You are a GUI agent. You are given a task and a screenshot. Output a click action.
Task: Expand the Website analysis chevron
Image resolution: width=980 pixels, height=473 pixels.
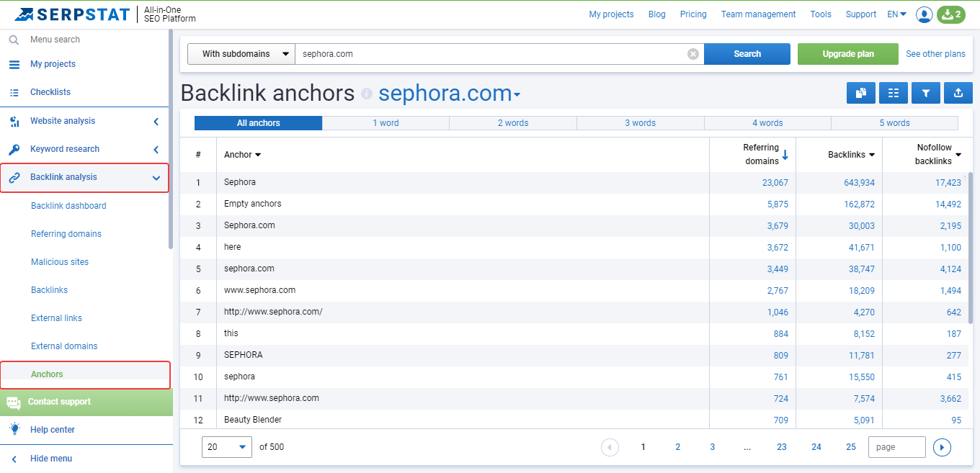pyautogui.click(x=156, y=122)
